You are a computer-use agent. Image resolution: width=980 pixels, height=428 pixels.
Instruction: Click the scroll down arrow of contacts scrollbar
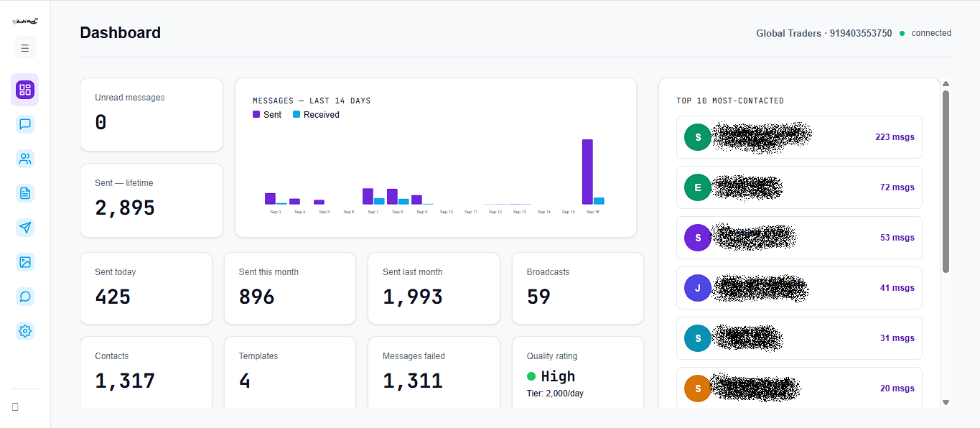tap(946, 402)
